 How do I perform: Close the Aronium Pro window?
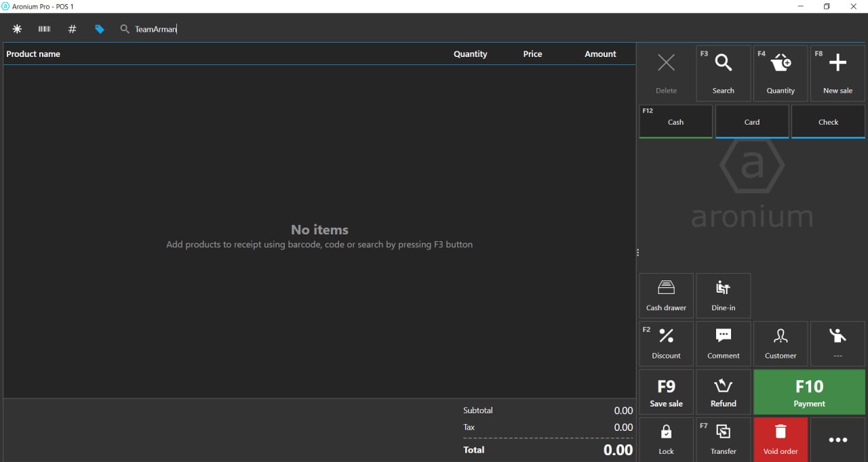(854, 6)
